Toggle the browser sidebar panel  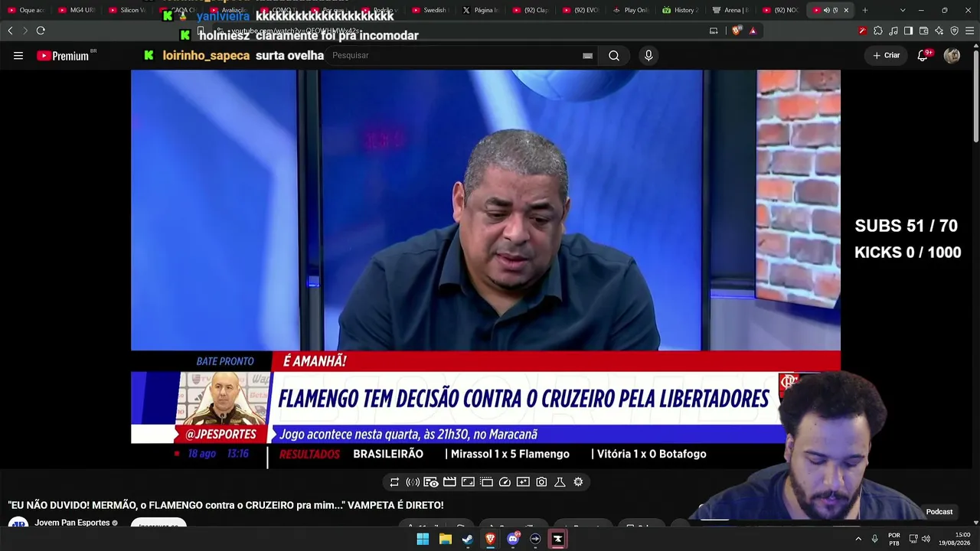[908, 31]
